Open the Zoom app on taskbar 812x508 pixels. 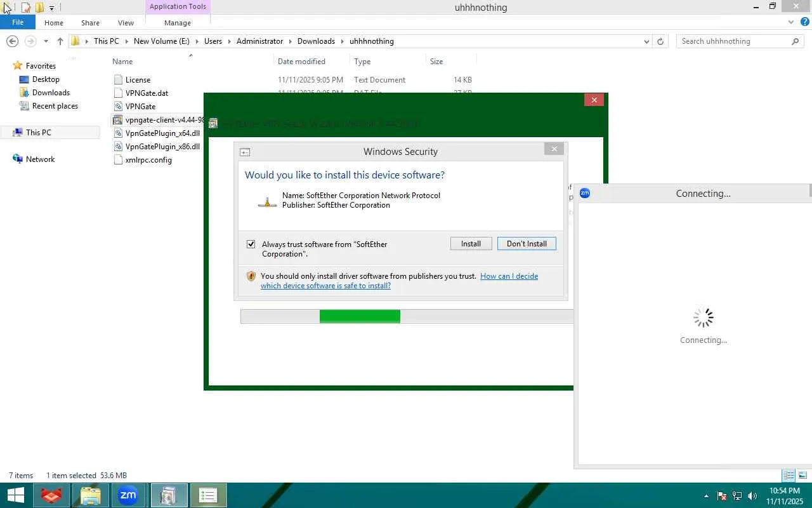[x=129, y=495]
